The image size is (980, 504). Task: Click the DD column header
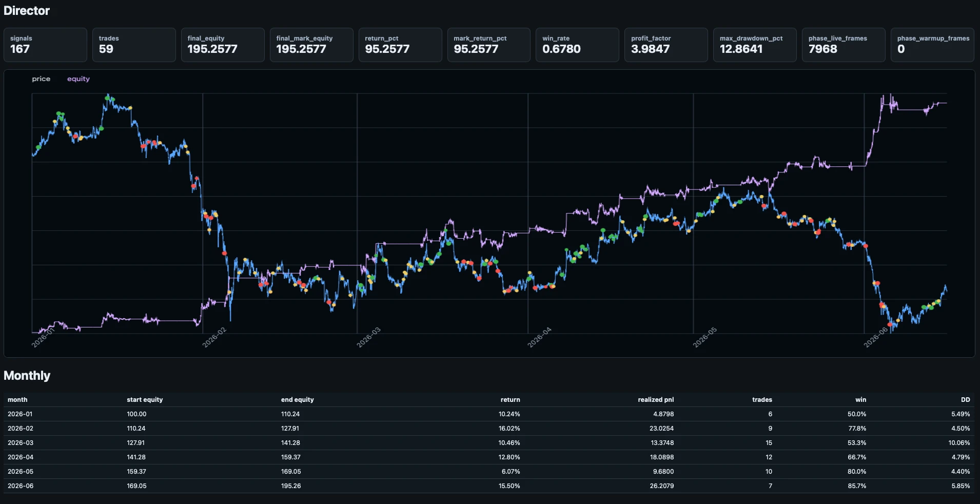(965, 400)
